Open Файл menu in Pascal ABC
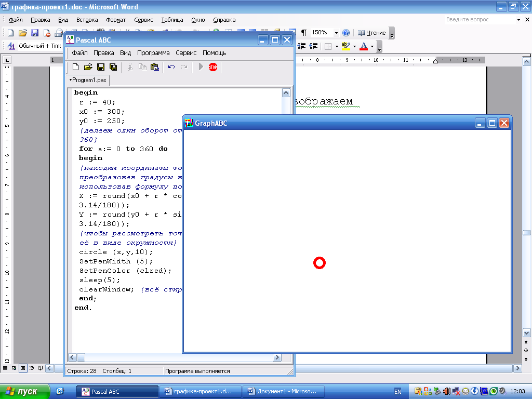The width and height of the screenshot is (532, 399). [x=79, y=53]
